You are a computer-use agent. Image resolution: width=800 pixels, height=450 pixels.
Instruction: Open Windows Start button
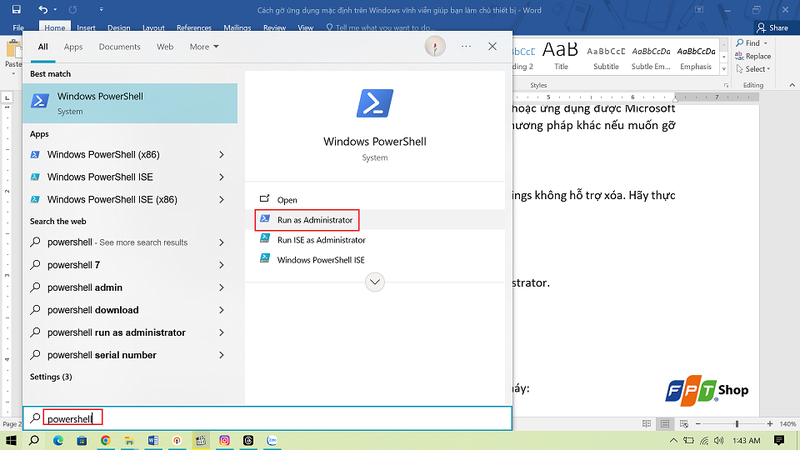click(x=11, y=440)
